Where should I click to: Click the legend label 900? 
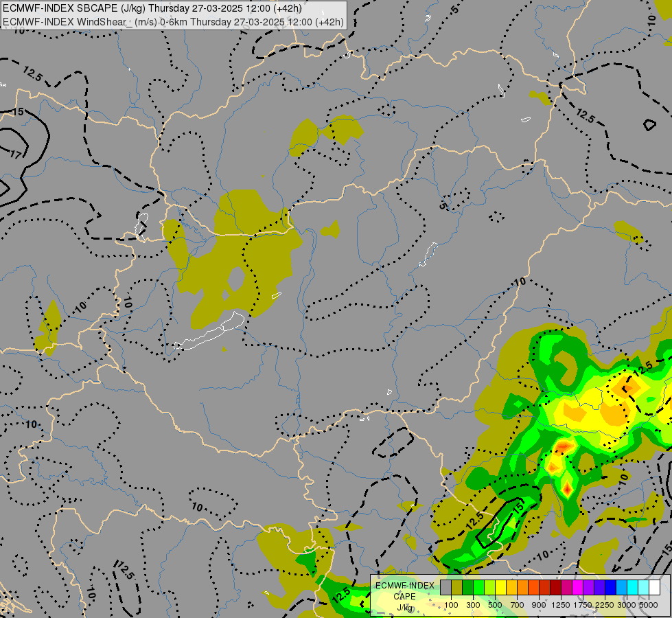(x=539, y=605)
